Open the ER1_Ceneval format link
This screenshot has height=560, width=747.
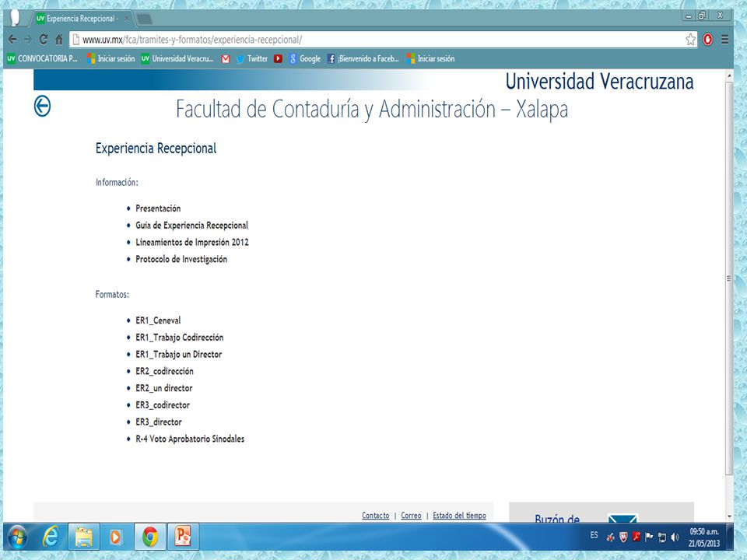(x=158, y=320)
